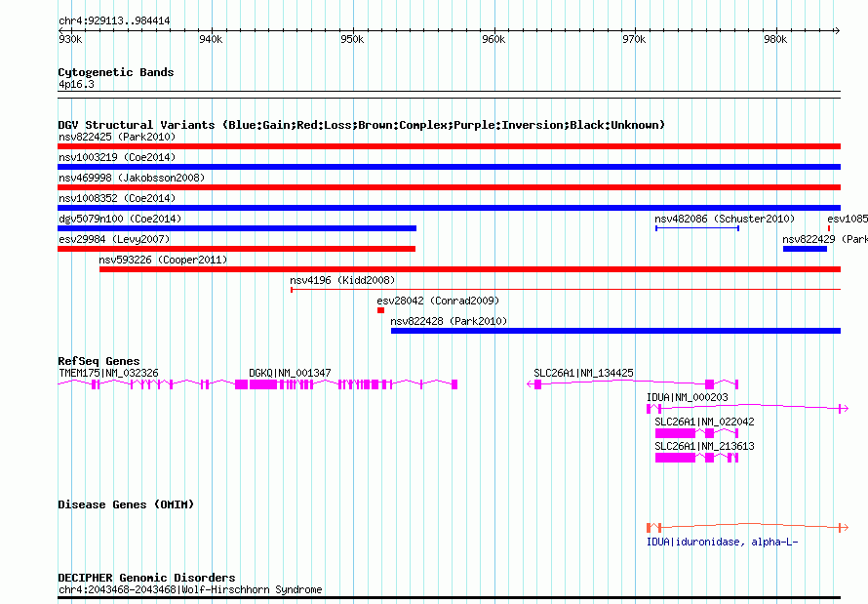868x604 pixels.
Task: Click the red nsv822425 (Park2010) variant bar
Action: tap(449, 146)
